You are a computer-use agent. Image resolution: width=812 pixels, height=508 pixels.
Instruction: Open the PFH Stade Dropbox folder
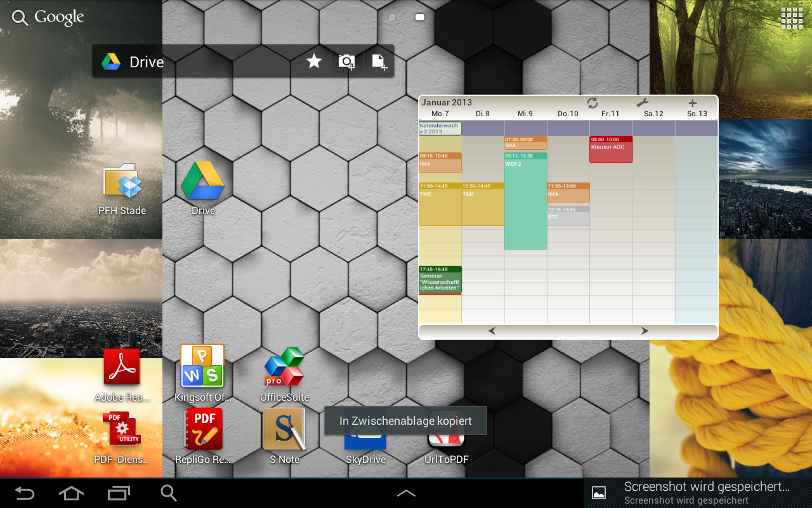122,182
